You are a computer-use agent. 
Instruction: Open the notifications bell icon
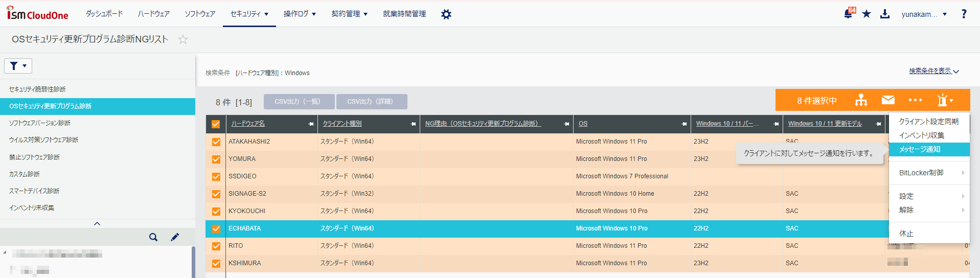point(849,14)
